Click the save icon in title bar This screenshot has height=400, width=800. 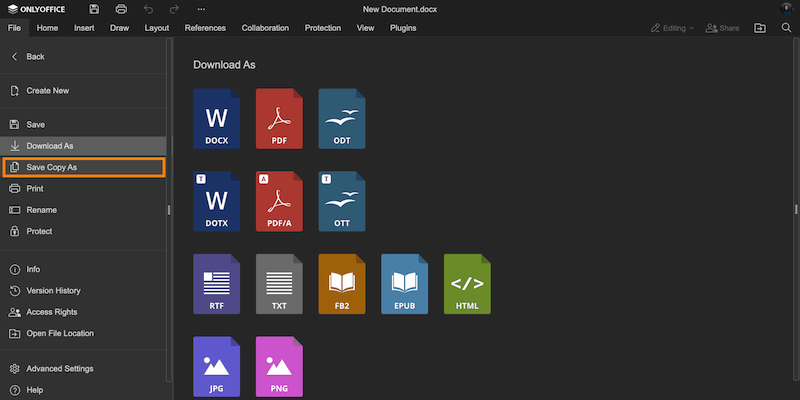[x=94, y=9]
